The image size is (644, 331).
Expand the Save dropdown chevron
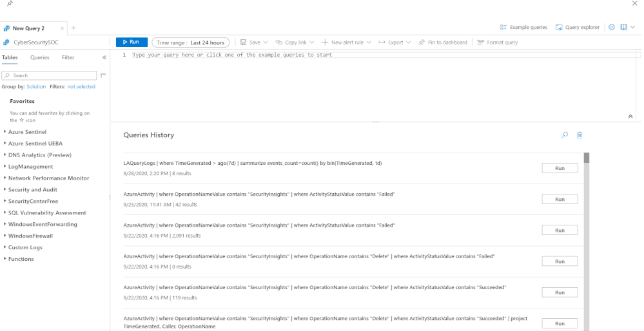266,43
